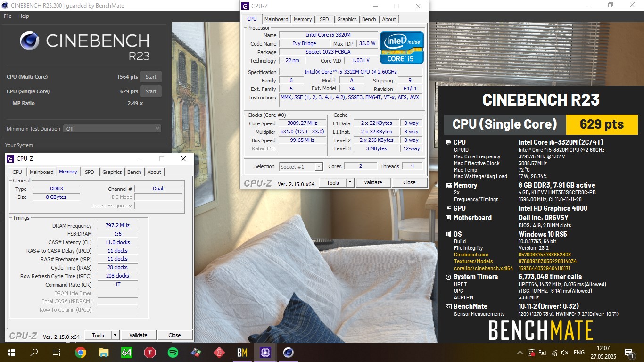Start the CPU (Multi Core) test
The image size is (644, 362).
tap(151, 77)
